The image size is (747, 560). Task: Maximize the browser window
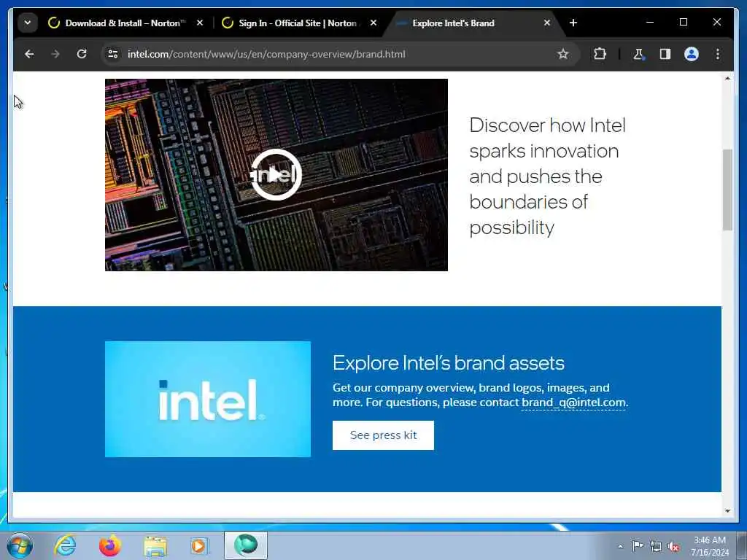point(683,23)
